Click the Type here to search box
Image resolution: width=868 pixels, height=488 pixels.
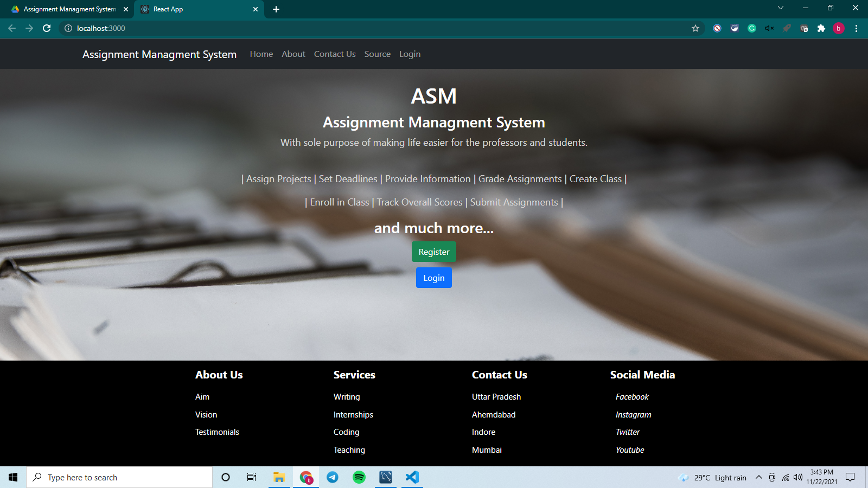(119, 477)
